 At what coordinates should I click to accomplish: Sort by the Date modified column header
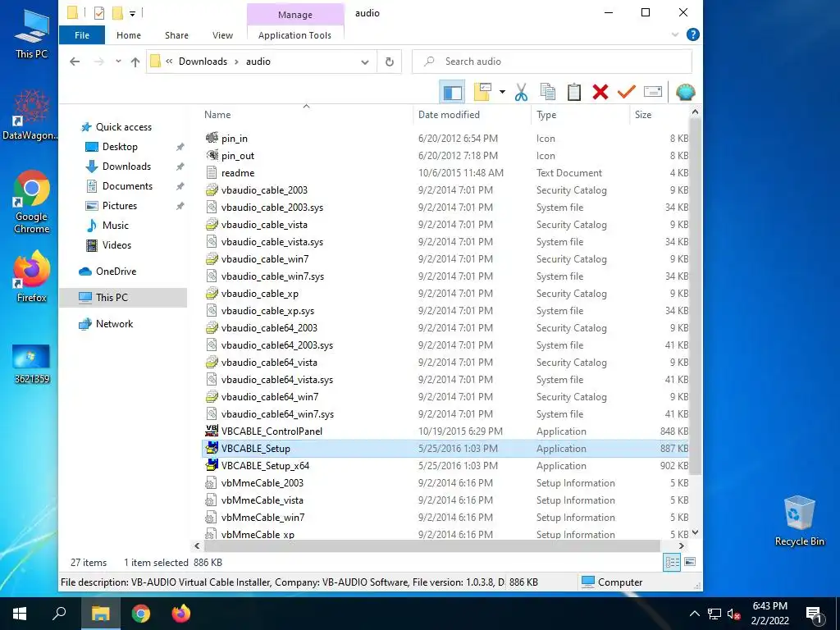(449, 115)
